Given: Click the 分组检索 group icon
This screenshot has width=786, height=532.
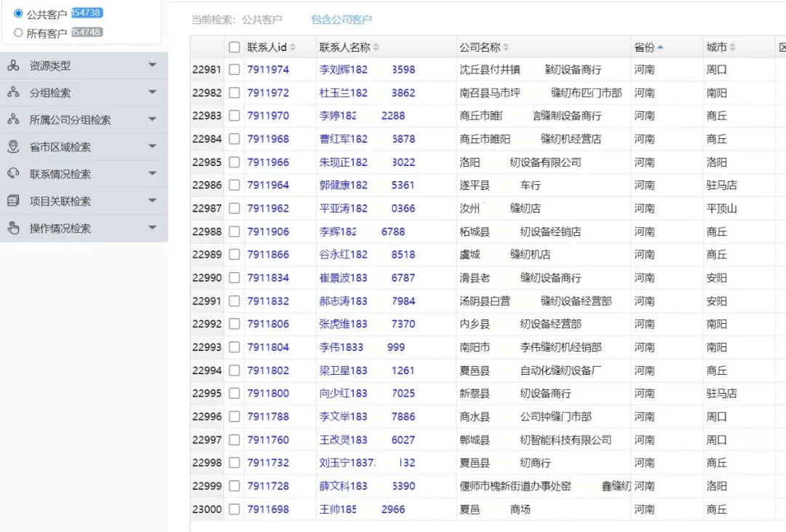Looking at the screenshot, I should coord(13,92).
